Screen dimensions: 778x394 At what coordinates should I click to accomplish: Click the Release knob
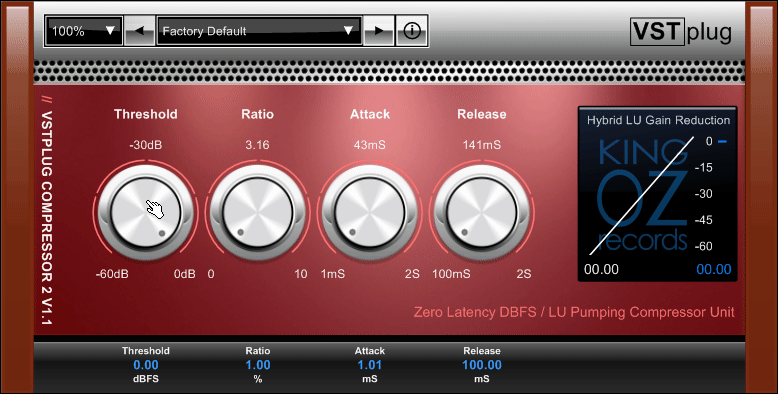pyautogui.click(x=482, y=212)
